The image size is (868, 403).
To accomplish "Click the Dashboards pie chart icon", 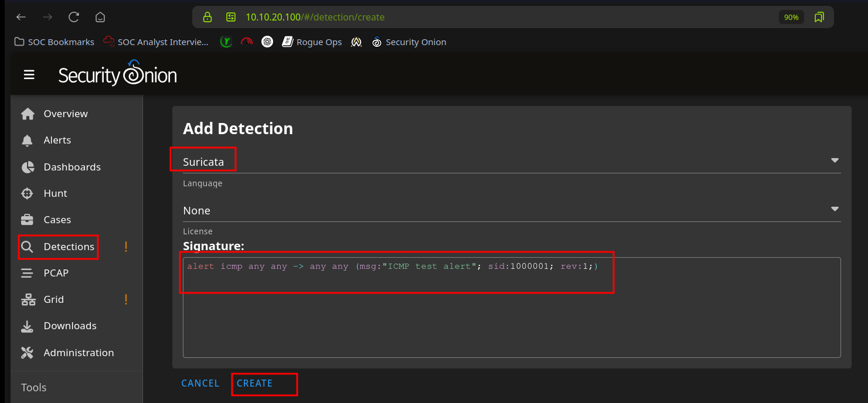I will click(28, 167).
